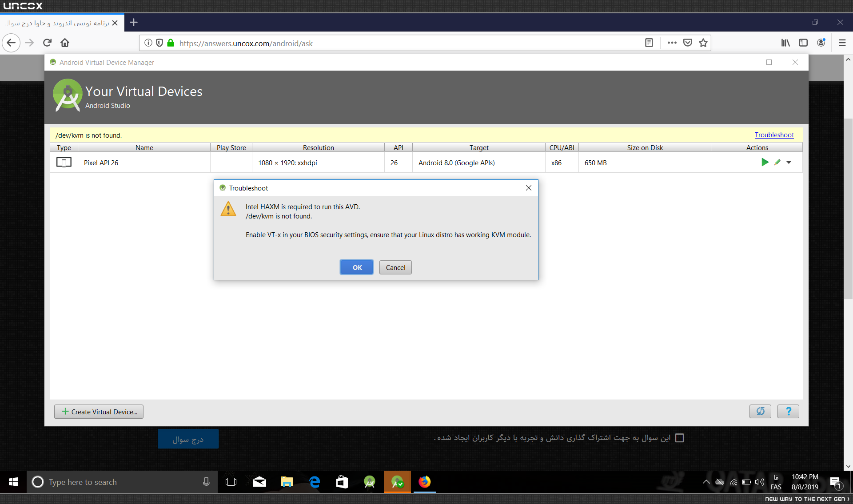Open Firefox page actions menu (three dots)
The image size is (853, 504).
coord(672,43)
